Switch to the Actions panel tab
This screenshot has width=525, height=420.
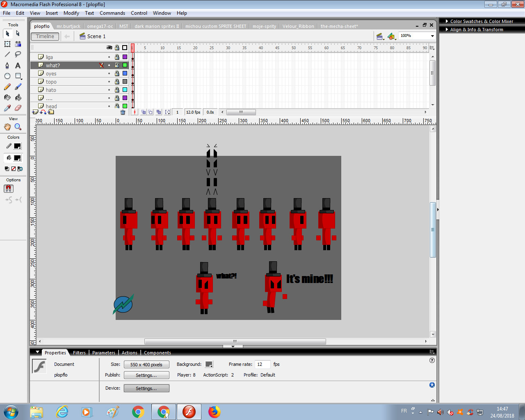(130, 353)
